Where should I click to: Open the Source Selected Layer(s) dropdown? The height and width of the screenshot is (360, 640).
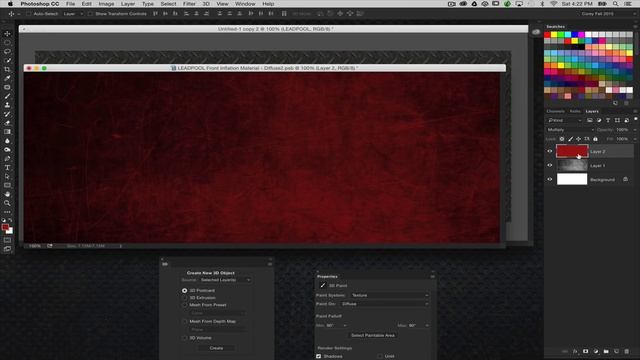pyautogui.click(x=225, y=280)
